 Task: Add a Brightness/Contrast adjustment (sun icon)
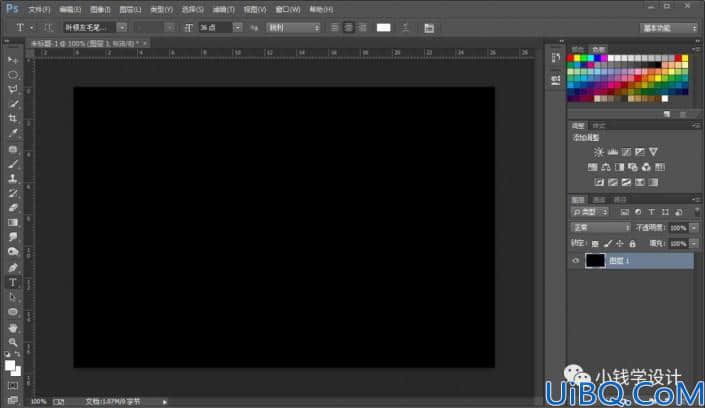coord(598,152)
